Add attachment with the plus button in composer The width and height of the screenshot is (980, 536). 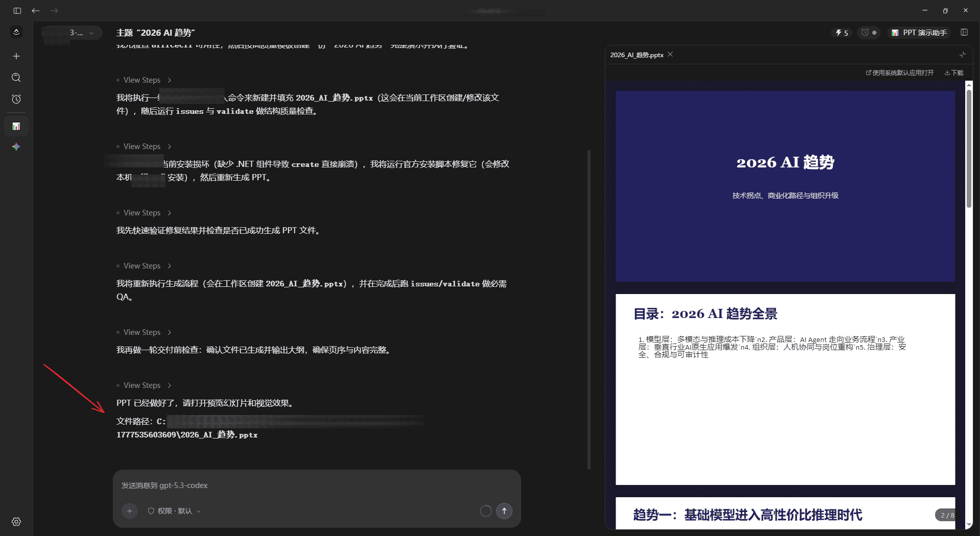130,511
